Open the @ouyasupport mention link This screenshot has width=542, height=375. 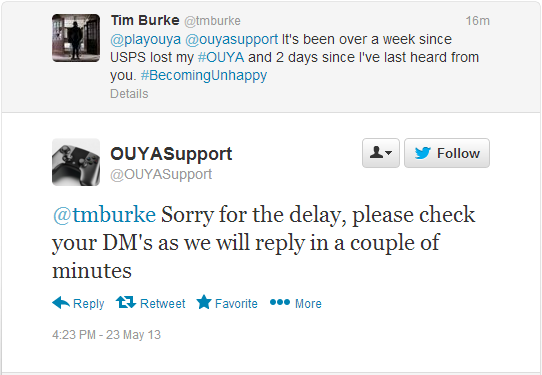[x=232, y=39]
